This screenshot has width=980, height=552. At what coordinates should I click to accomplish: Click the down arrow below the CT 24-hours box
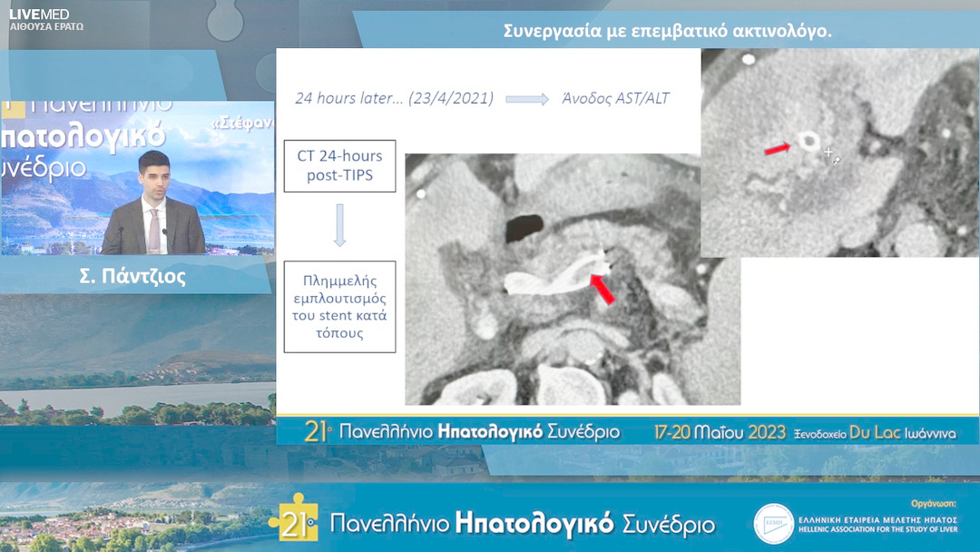coord(339,225)
